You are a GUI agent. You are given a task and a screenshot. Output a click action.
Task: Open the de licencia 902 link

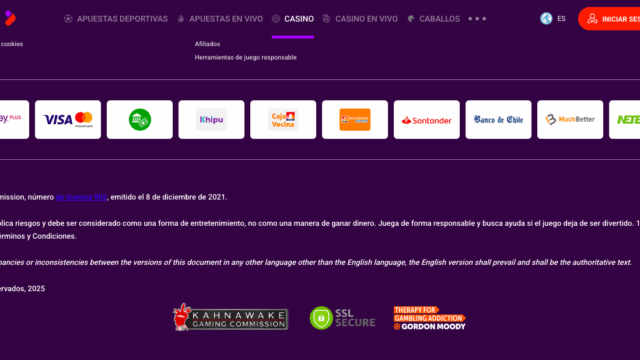[x=81, y=197]
